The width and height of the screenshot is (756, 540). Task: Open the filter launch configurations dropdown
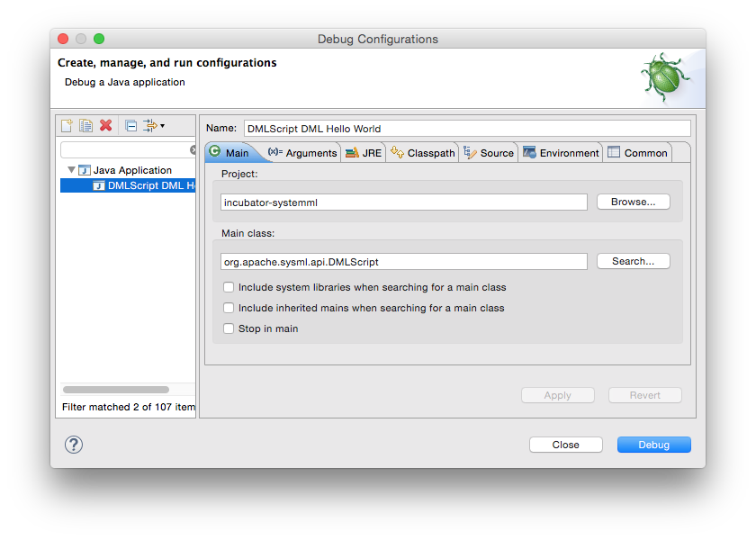point(153,126)
